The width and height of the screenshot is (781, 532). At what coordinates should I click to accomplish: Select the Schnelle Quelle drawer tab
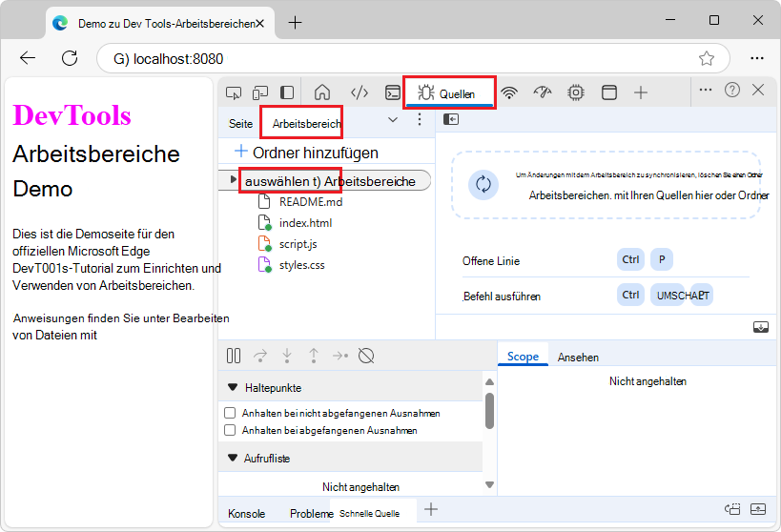(370, 514)
